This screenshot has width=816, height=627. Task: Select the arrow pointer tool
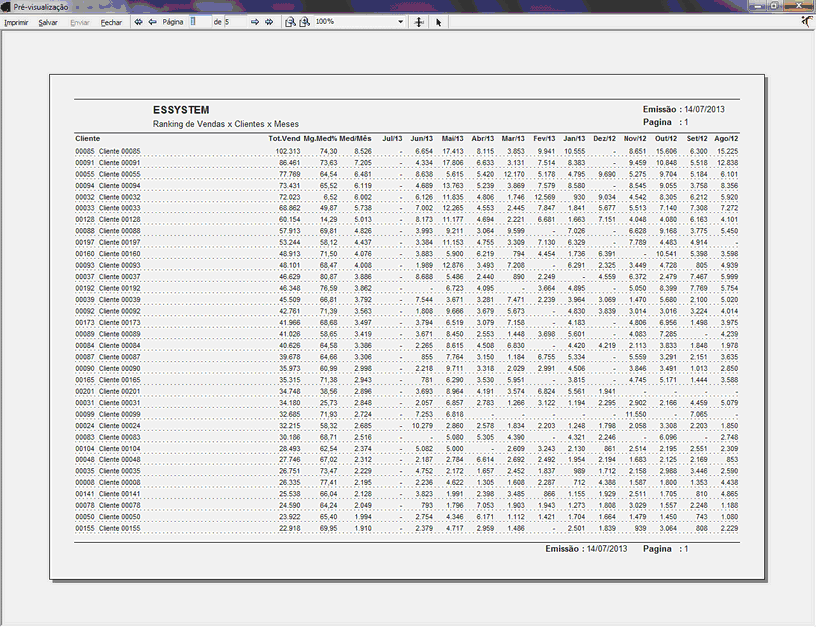[x=439, y=21]
